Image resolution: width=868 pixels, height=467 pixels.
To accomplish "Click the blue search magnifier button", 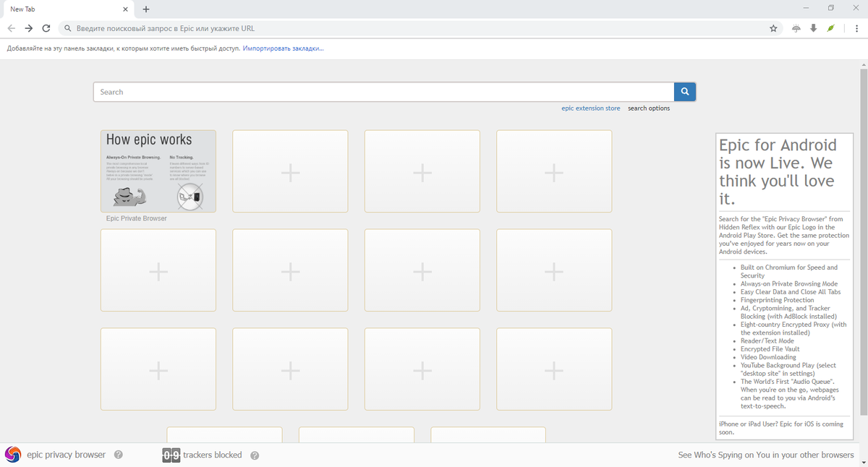I will click(685, 92).
